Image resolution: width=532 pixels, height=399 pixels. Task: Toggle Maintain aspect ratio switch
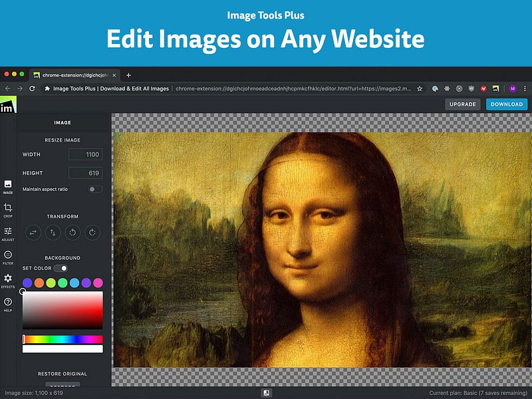95,190
